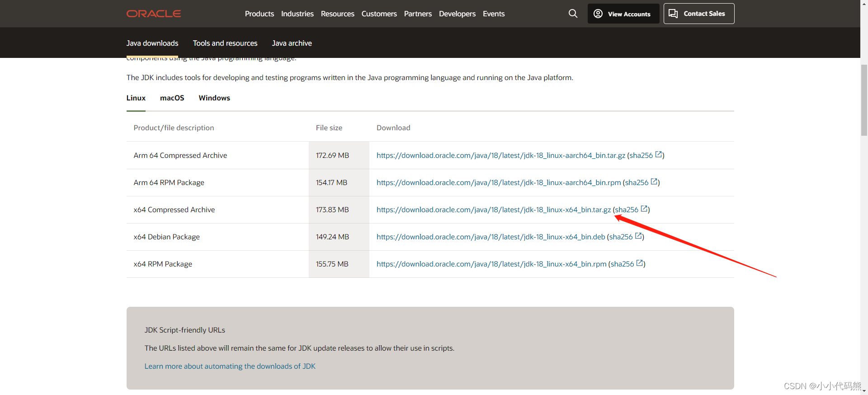The image size is (868, 395).
Task: Switch to Java archive tab
Action: pos(292,43)
